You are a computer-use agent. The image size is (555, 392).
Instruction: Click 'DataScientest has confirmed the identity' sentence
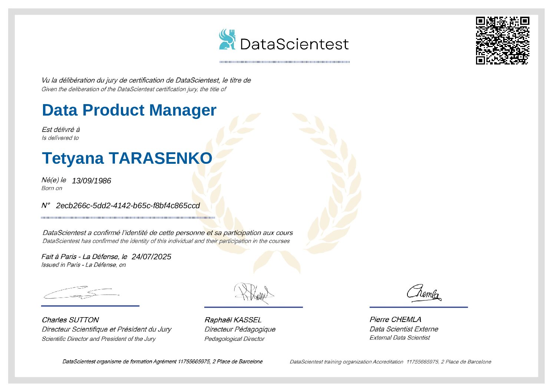[166, 241]
